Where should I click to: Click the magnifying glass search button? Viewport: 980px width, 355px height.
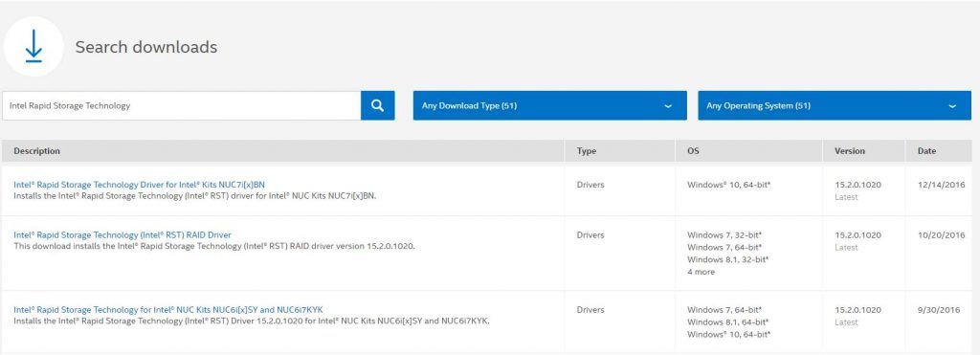377,105
